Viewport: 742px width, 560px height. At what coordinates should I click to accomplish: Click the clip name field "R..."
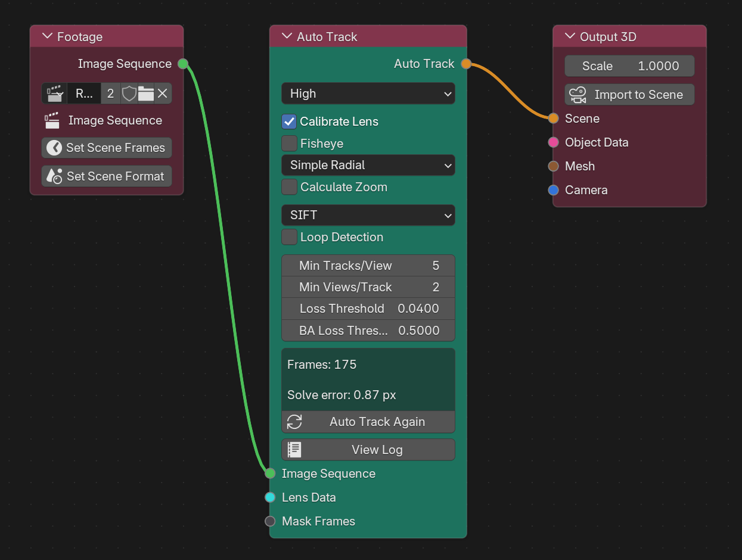point(84,94)
